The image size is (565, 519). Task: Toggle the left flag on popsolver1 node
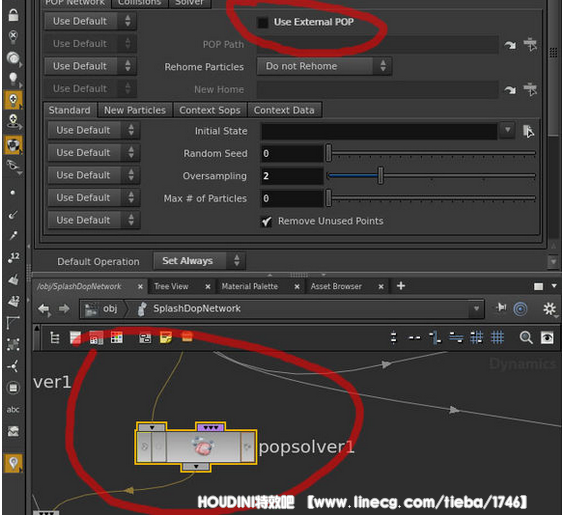coord(144,447)
